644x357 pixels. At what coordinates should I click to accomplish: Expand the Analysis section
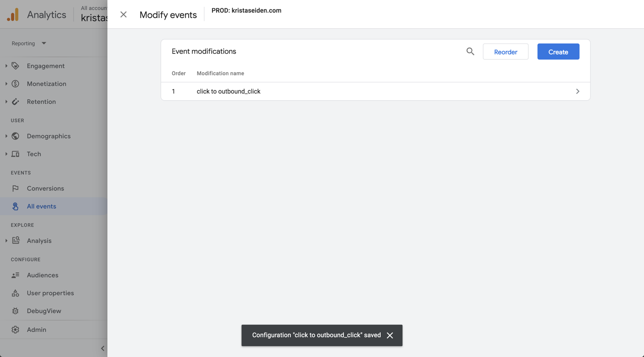pos(6,241)
